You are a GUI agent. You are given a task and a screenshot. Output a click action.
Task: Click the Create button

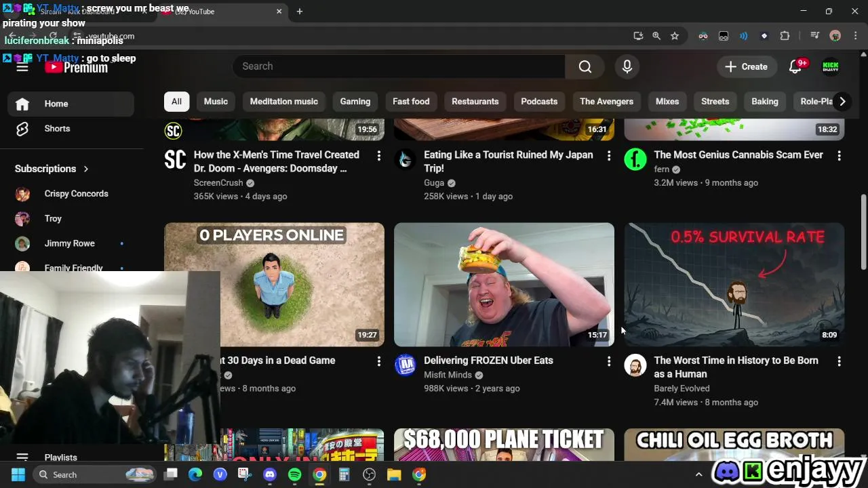point(746,66)
